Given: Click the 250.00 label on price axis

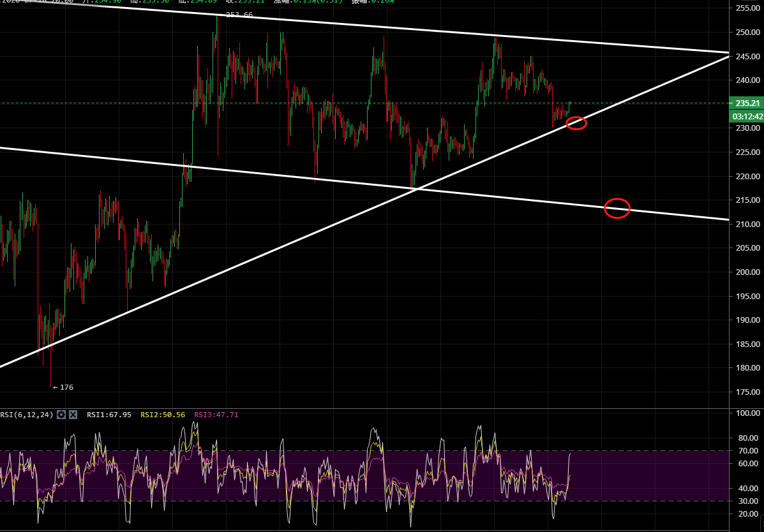Looking at the screenshot, I should tap(745, 33).
